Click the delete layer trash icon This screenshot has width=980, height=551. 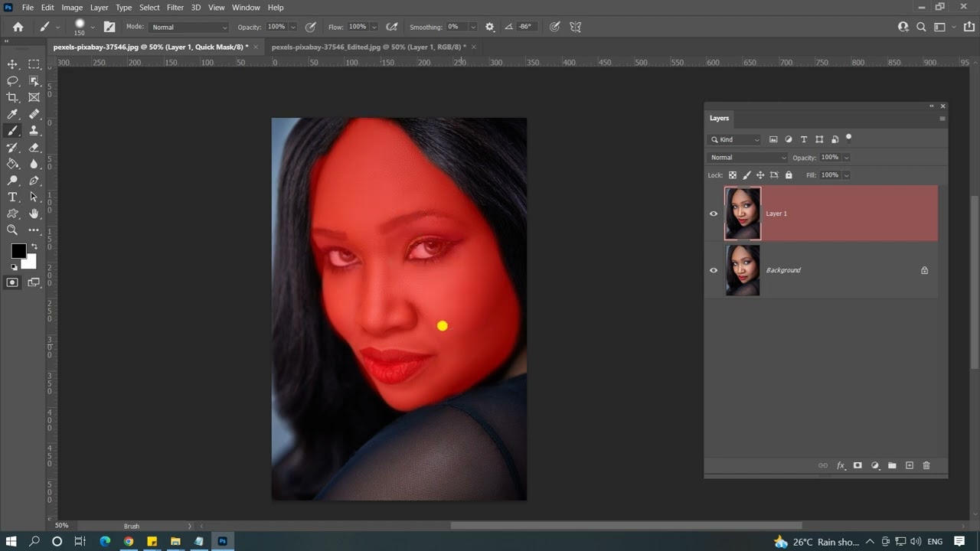[x=926, y=465]
